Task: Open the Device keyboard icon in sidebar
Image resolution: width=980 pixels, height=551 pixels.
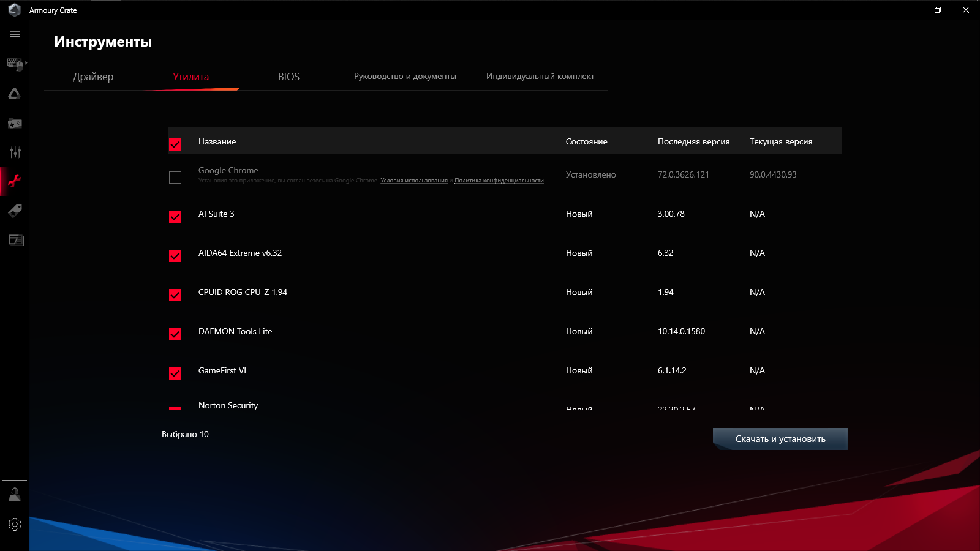Action: [x=15, y=64]
